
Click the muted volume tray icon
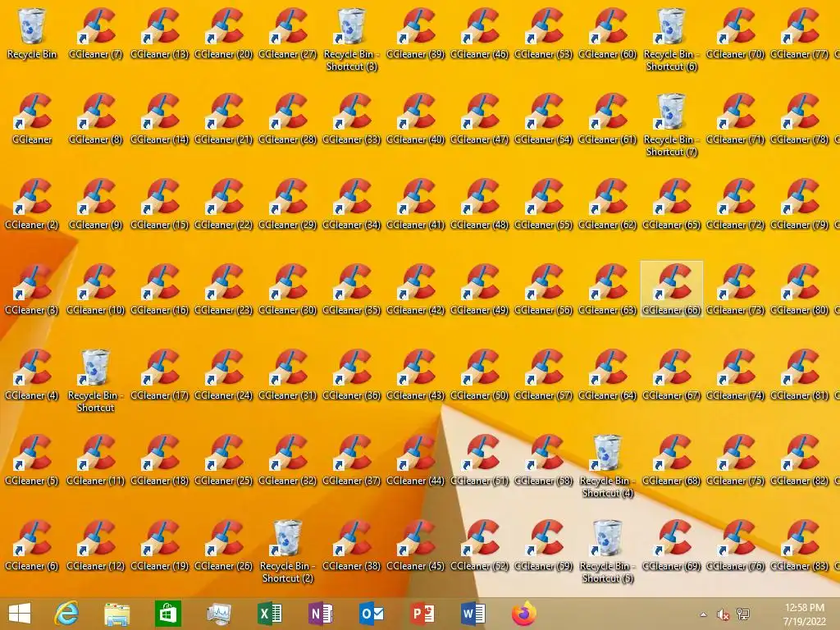coord(724,614)
